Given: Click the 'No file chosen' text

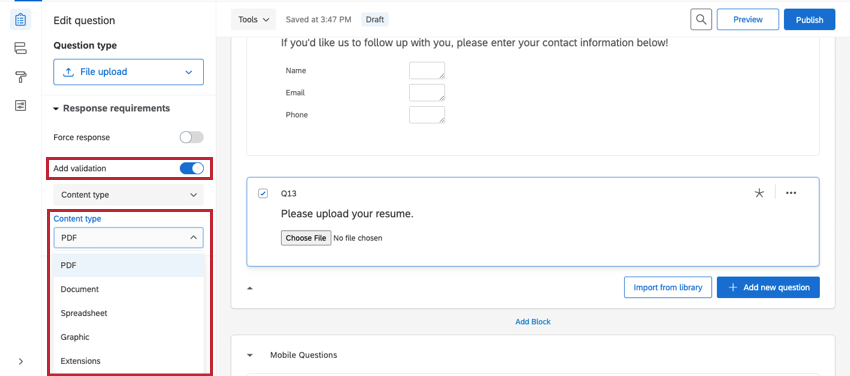Looking at the screenshot, I should pyautogui.click(x=358, y=238).
